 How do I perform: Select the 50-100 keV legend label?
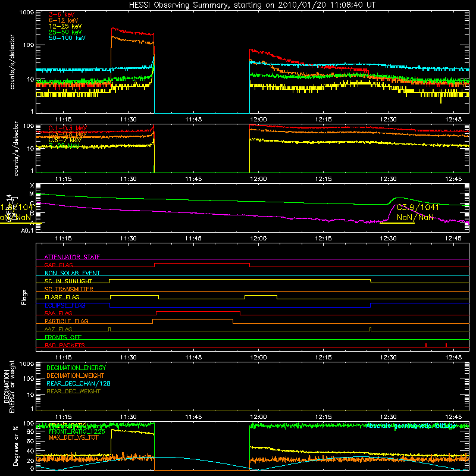coord(67,38)
